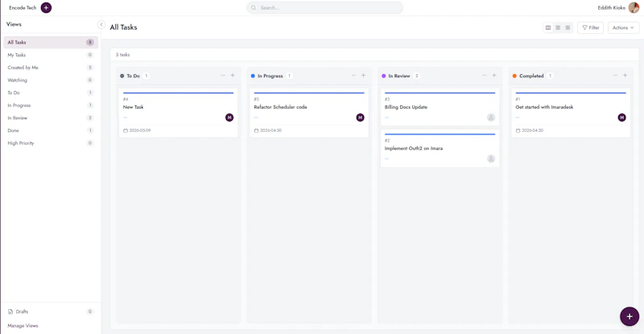Click due date on Get started card

coord(530,130)
